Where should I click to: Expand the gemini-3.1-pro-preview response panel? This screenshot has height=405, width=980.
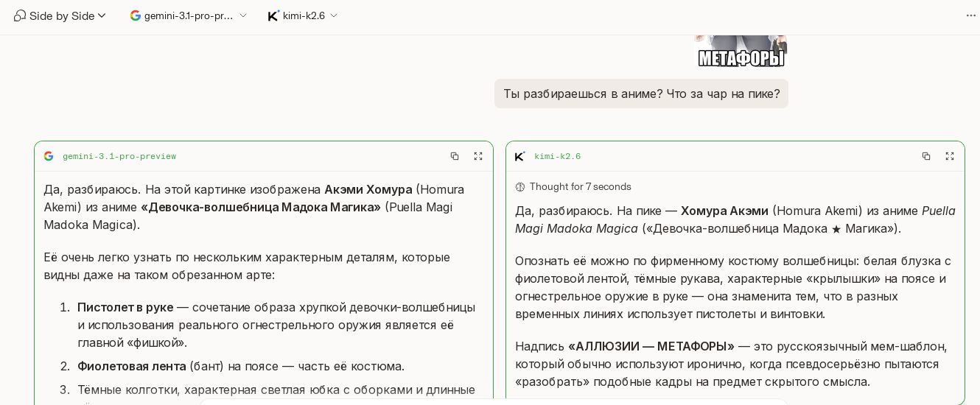coord(478,156)
